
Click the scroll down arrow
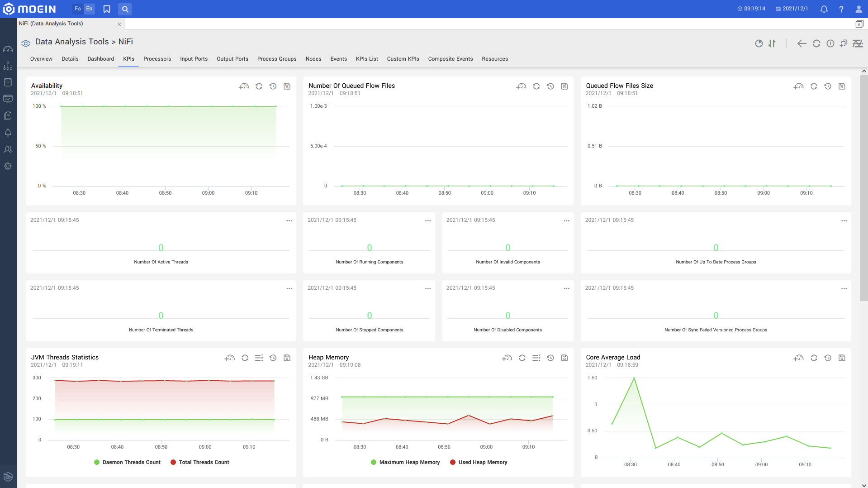[864, 485]
